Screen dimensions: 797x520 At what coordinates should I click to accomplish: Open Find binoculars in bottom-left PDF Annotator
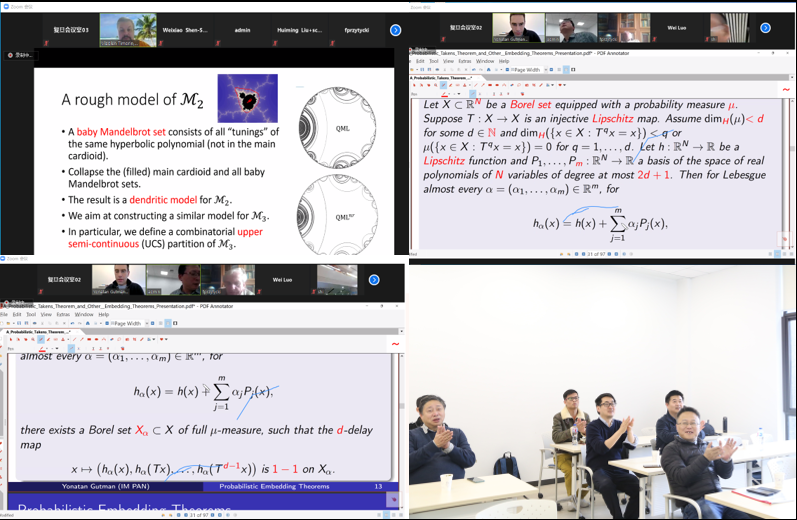pyautogui.click(x=88, y=323)
